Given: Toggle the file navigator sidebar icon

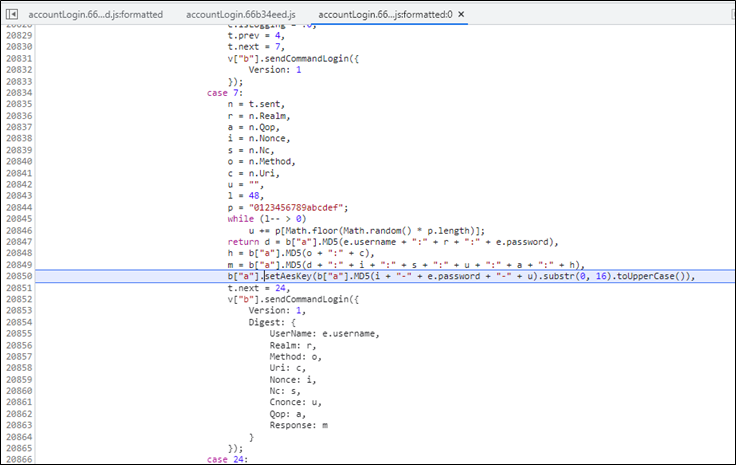Looking at the screenshot, I should point(12,15).
